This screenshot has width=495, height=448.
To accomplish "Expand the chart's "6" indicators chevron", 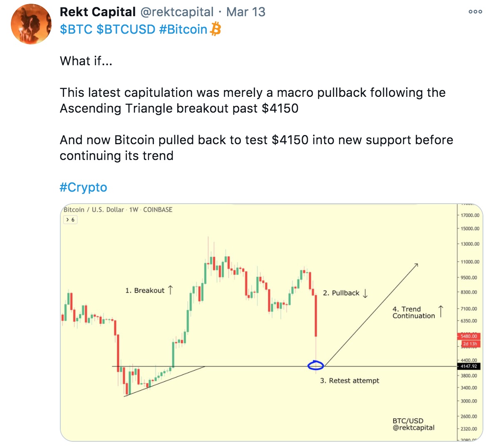I will [70, 220].
